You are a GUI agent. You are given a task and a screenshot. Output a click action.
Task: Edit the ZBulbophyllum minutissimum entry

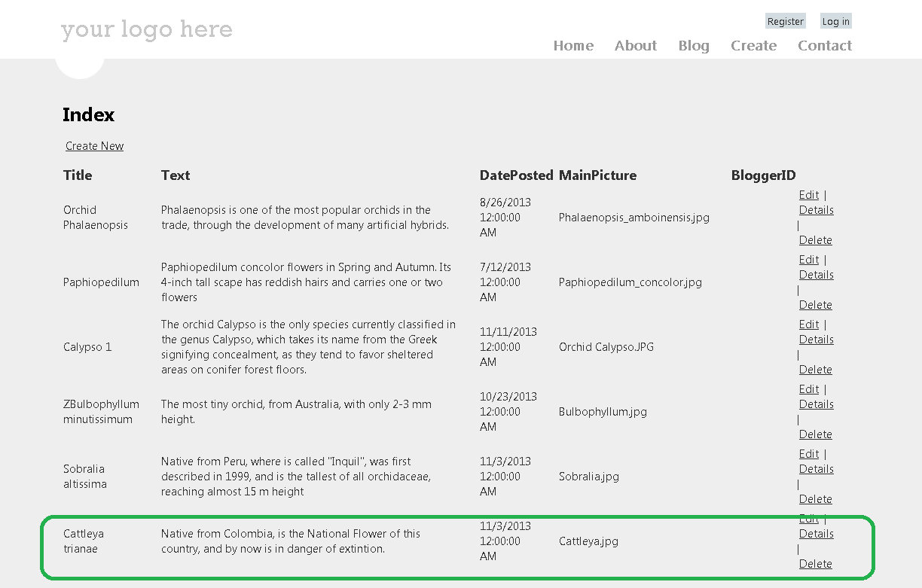point(808,389)
